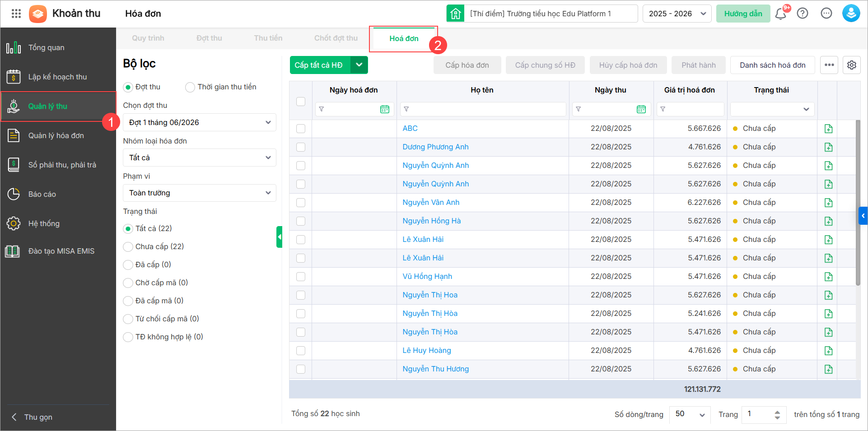Click the green school building icon
Screen dimensions: 868x431
point(456,14)
